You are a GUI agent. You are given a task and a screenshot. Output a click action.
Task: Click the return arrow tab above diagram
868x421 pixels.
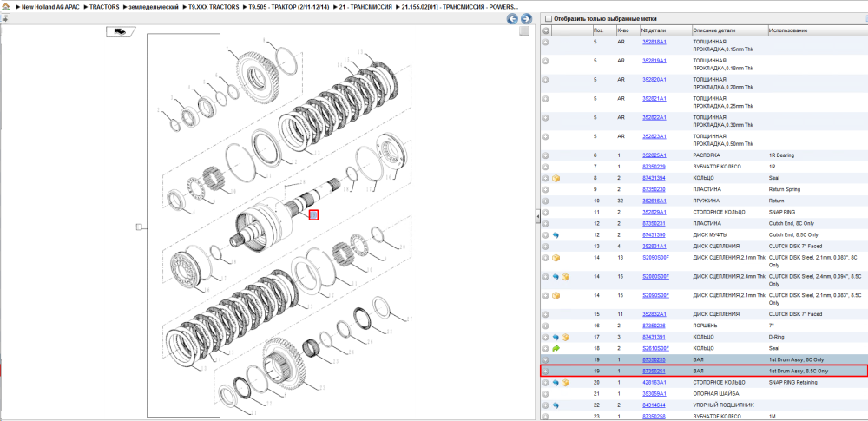click(120, 31)
